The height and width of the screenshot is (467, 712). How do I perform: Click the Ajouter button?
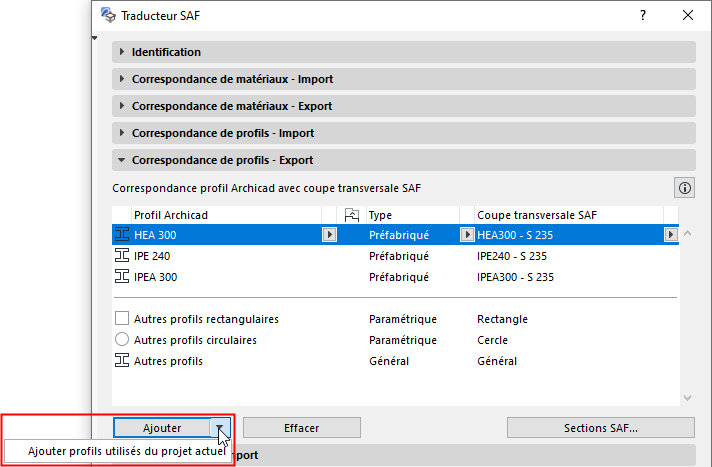tap(162, 427)
